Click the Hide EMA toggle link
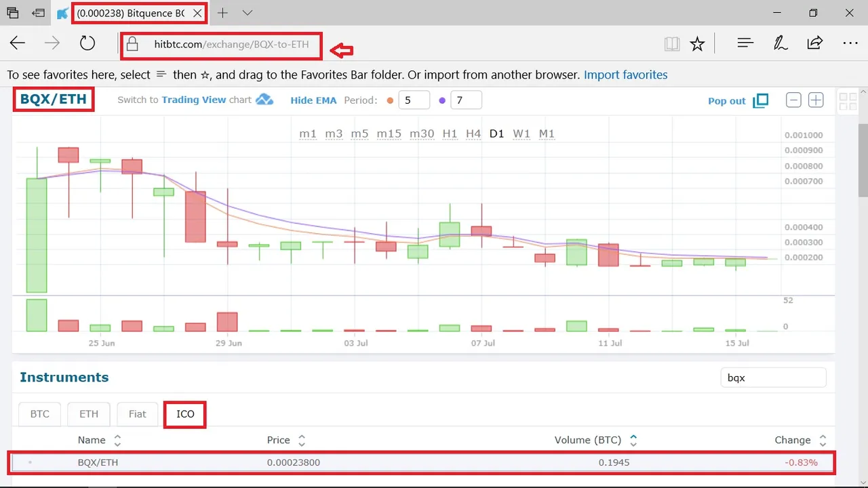 313,100
